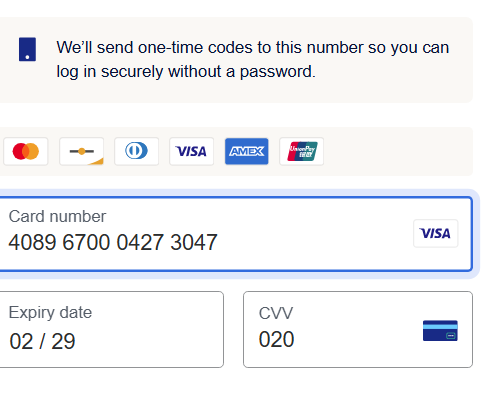
Task: Click the Visa badge inside Card number field
Action: pyautogui.click(x=436, y=233)
